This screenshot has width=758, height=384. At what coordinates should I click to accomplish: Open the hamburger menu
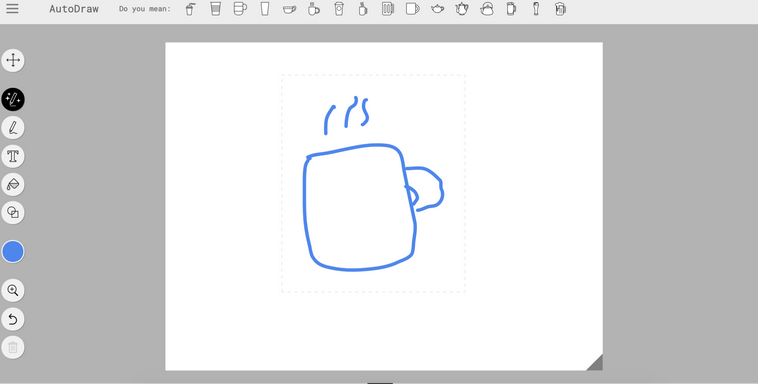[x=12, y=9]
